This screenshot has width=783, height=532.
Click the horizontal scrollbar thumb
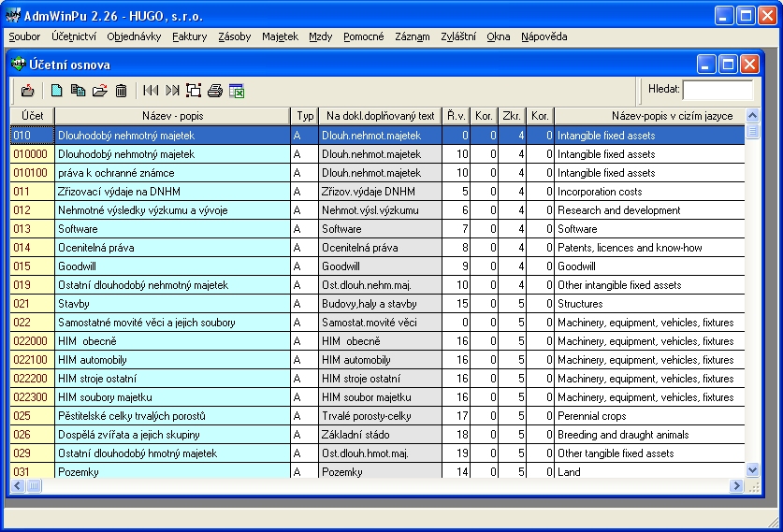[34, 485]
